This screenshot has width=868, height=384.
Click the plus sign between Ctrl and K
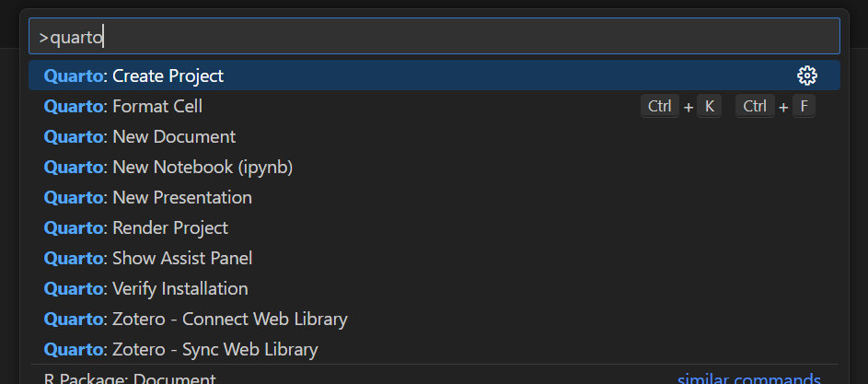click(689, 107)
